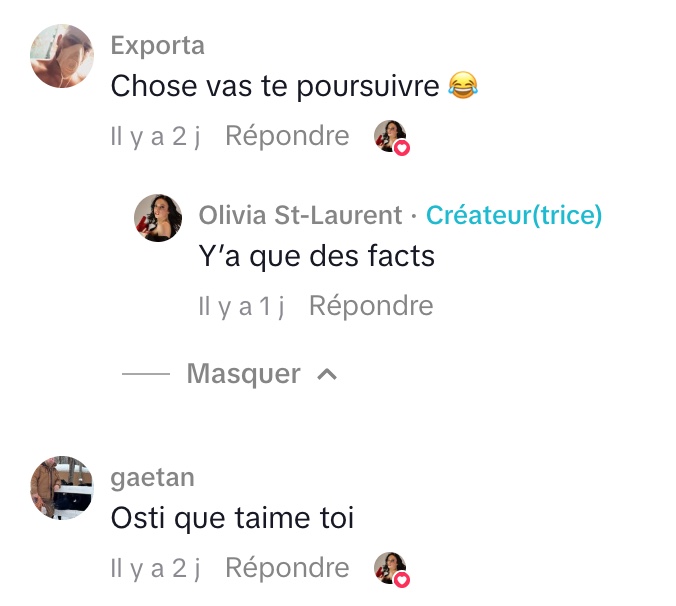This screenshot has width=676, height=606.
Task: Tap the gaetan username
Action: point(153,478)
